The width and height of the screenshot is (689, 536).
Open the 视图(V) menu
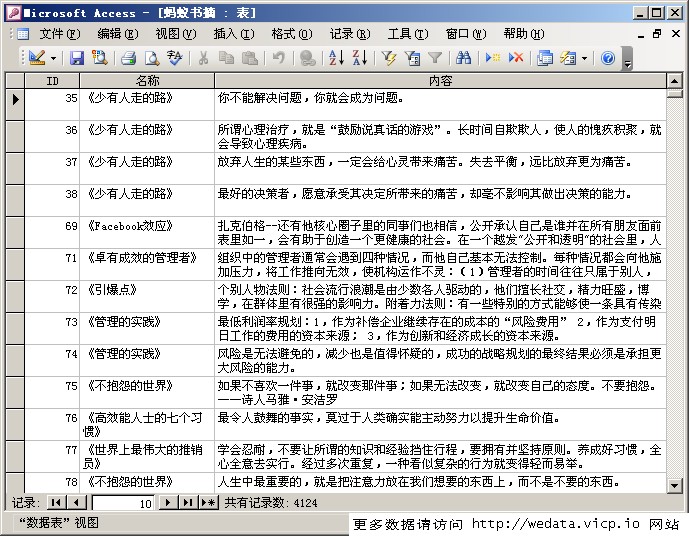click(x=176, y=34)
